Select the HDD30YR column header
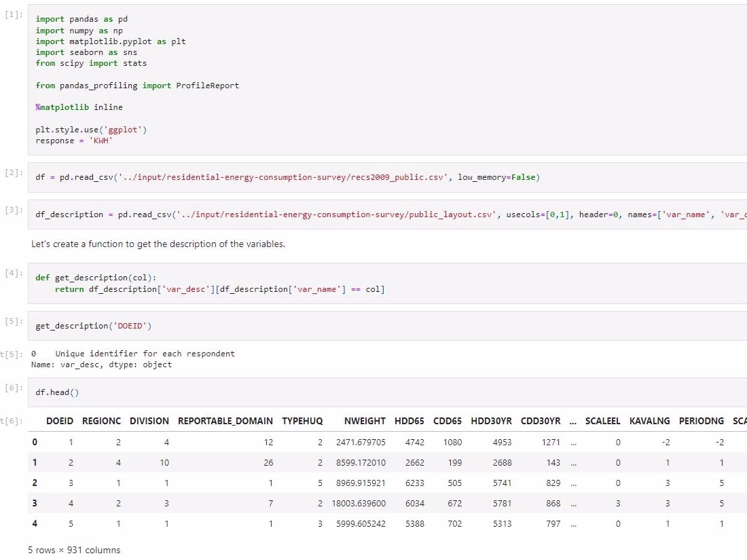The width and height of the screenshot is (747, 560). click(491, 421)
